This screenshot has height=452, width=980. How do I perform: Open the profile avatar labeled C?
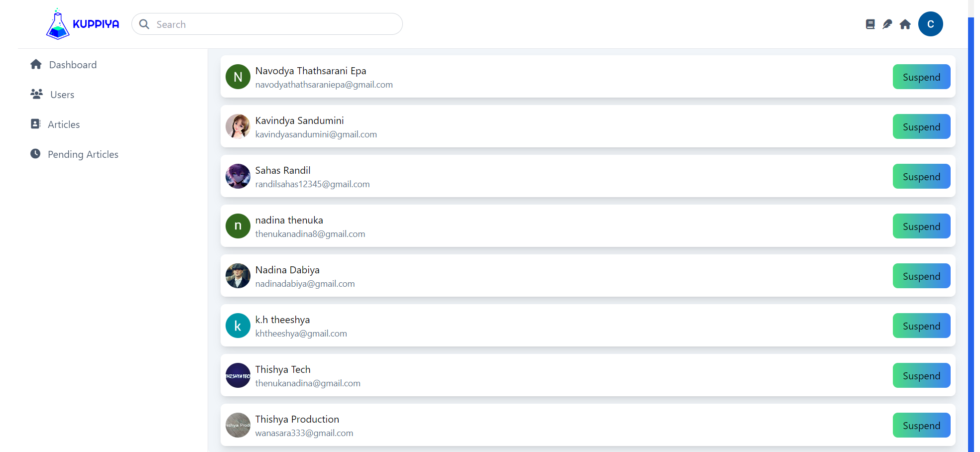pos(930,24)
